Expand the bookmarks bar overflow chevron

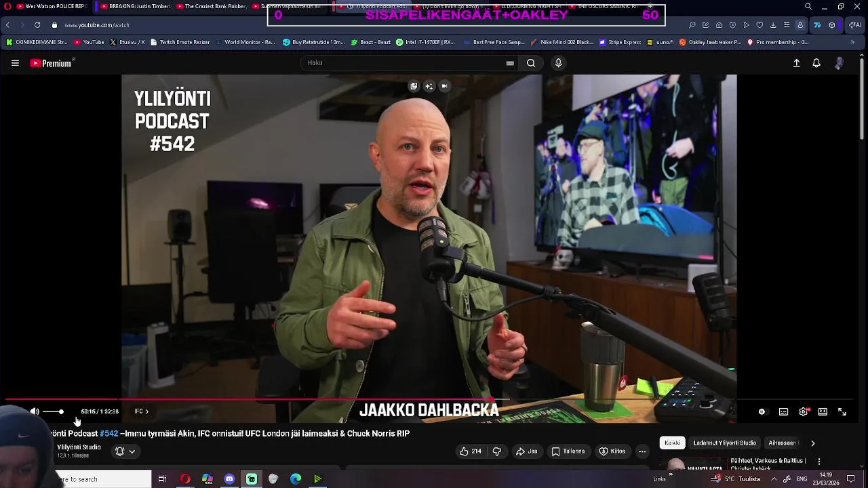pos(852,42)
